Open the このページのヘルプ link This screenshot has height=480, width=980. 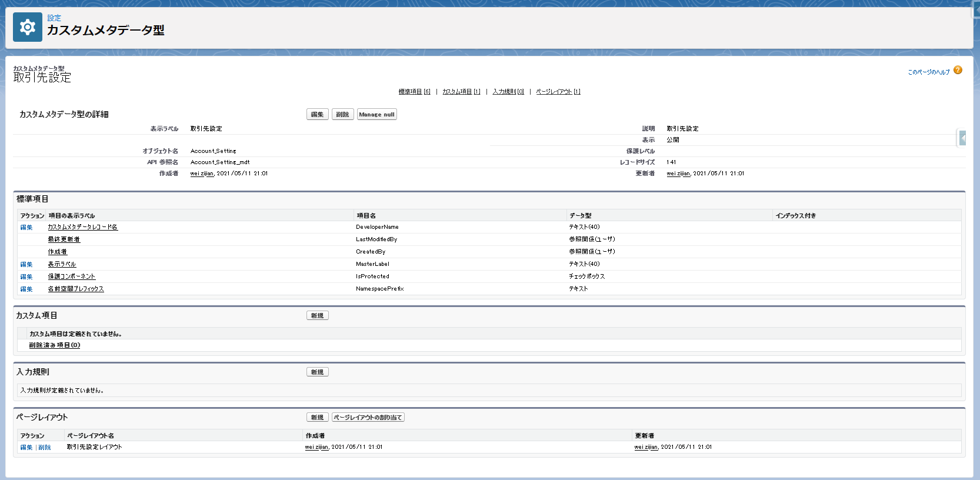(x=928, y=72)
